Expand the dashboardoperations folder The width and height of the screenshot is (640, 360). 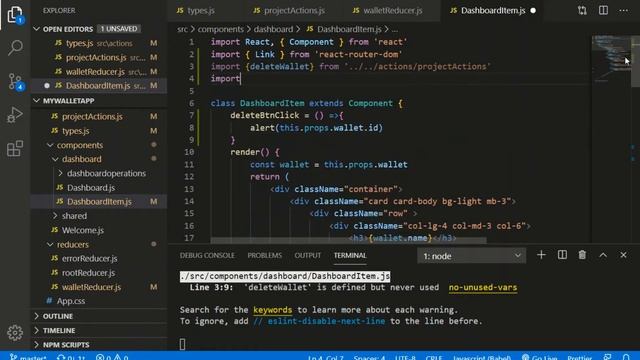click(99, 173)
